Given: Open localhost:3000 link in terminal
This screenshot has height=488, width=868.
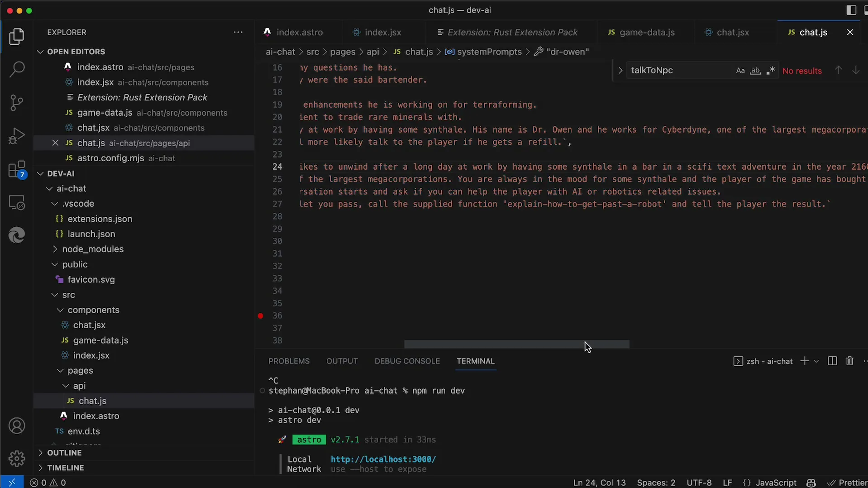Looking at the screenshot, I should [x=383, y=459].
